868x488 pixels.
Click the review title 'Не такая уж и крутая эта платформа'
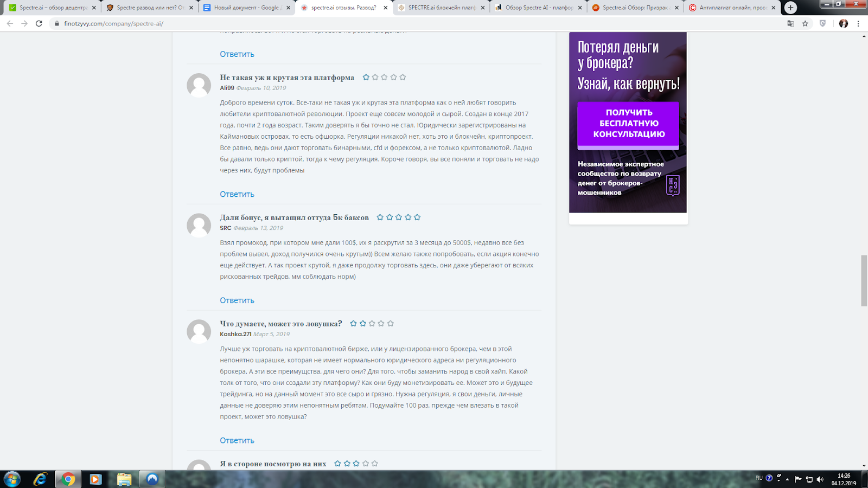(x=287, y=78)
